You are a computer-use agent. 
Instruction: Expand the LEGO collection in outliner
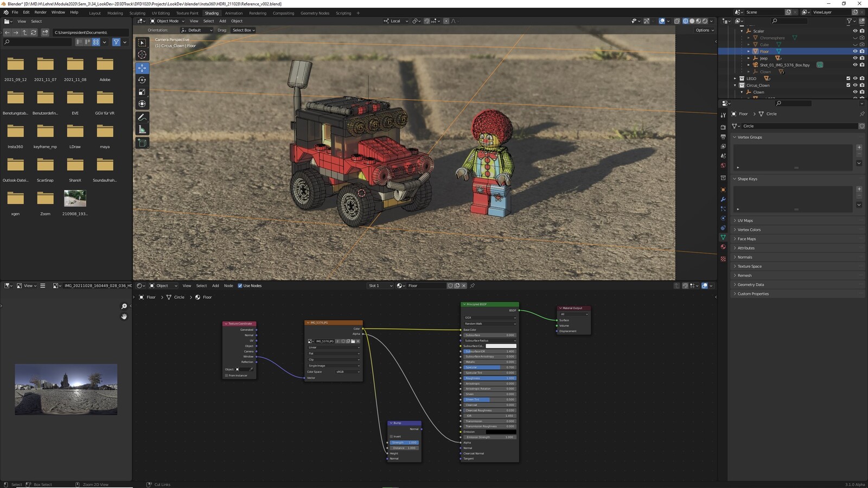click(x=736, y=79)
